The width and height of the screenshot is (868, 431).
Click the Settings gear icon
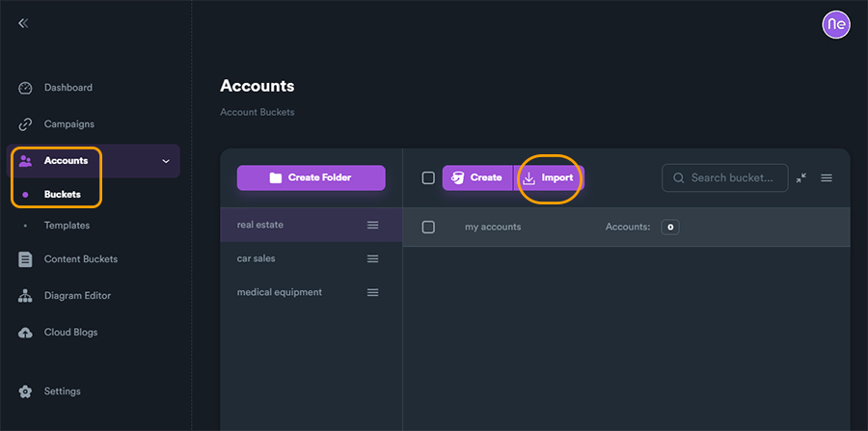[26, 391]
